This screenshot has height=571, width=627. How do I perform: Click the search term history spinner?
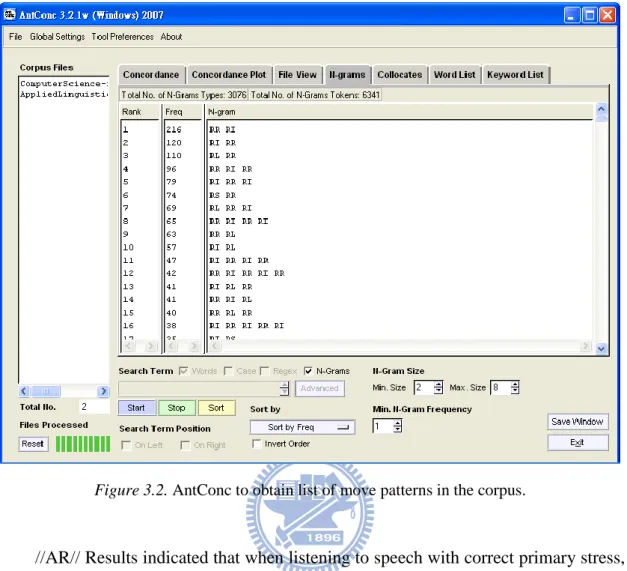click(x=284, y=388)
